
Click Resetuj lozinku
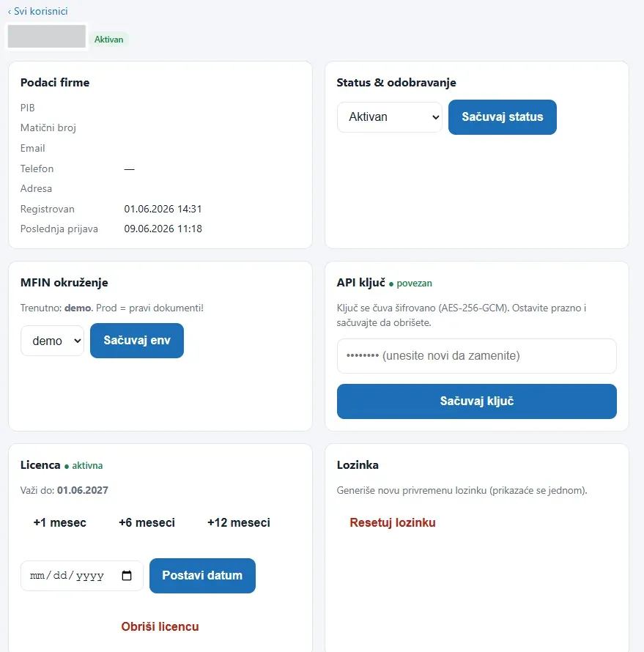(393, 522)
